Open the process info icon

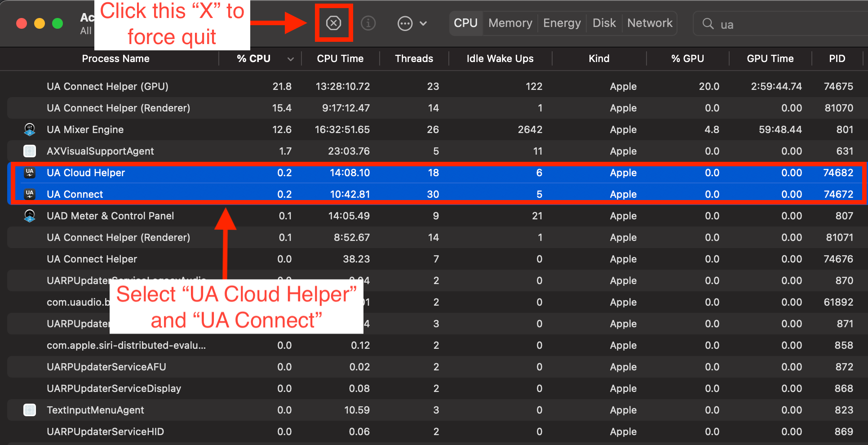[368, 23]
